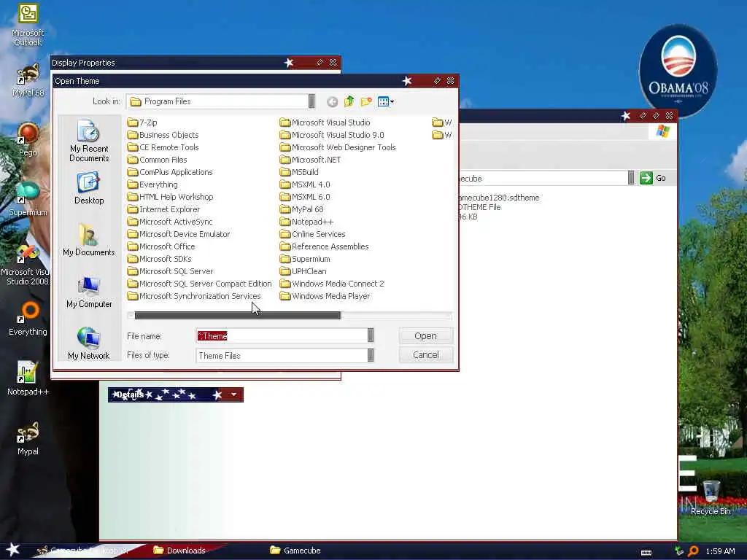The height and width of the screenshot is (560, 747).
Task: Select the Microsoft Visual Studio 9.0 folder
Action: [332, 135]
